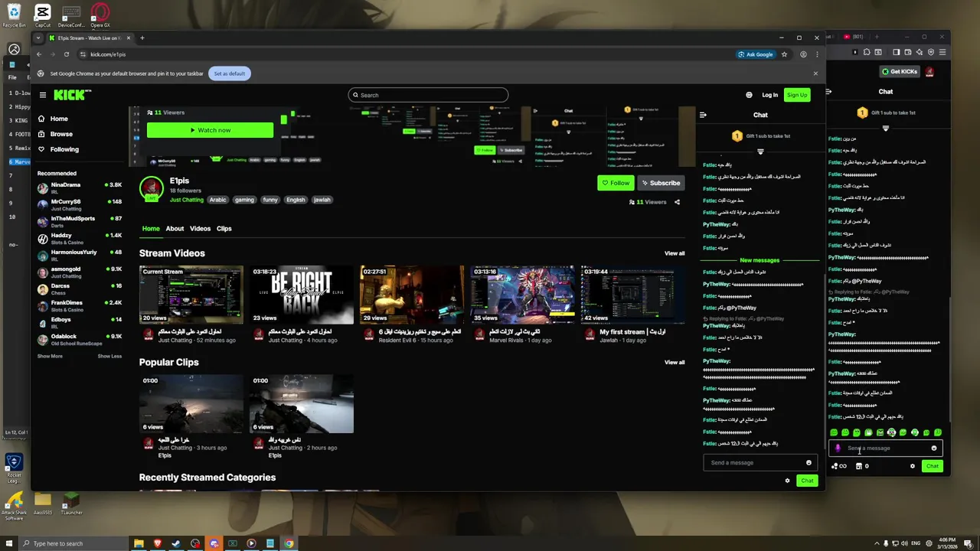Open chat settings gear icon
Viewport: 980px width, 551px height.
click(787, 481)
